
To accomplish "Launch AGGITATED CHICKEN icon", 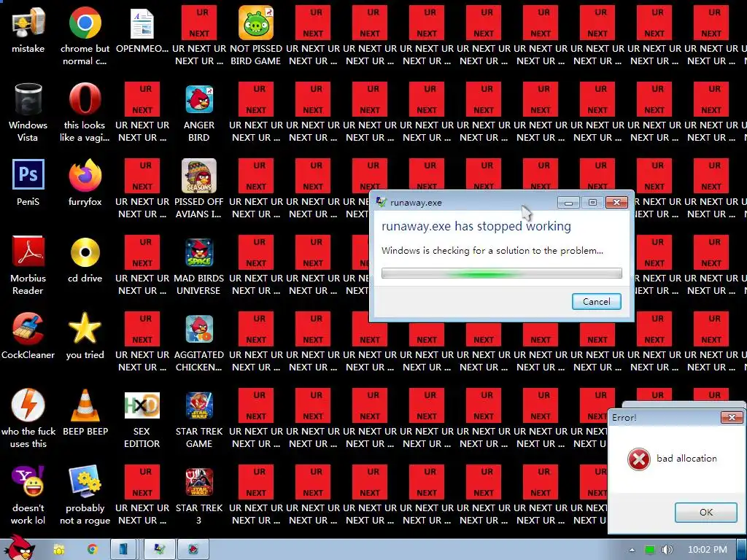I will 199,329.
